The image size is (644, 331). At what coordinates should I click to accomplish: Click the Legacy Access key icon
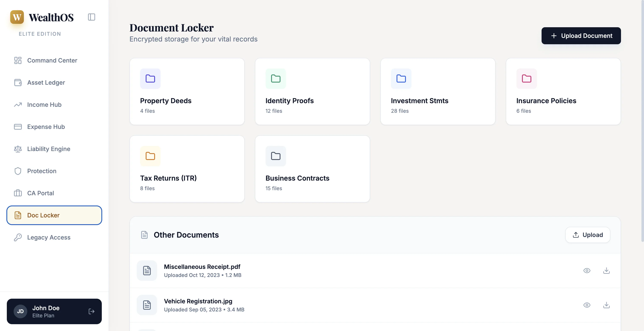pyautogui.click(x=18, y=237)
